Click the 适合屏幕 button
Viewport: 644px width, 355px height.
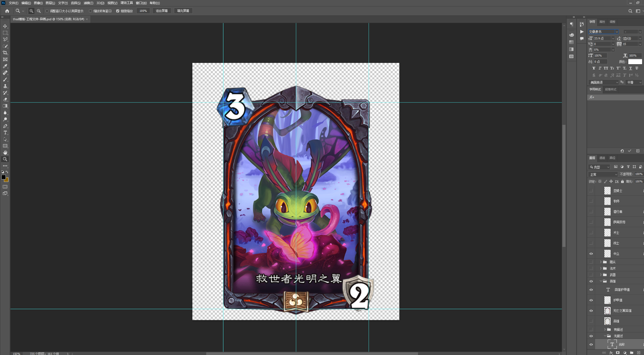(162, 11)
